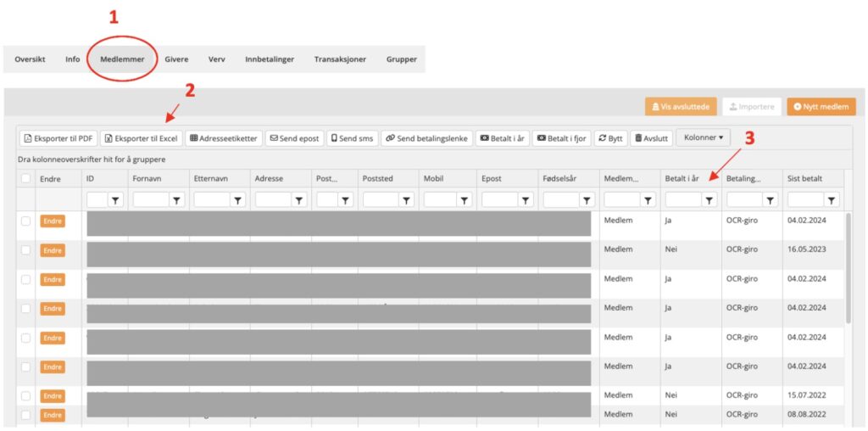The image size is (868, 431).
Task: Open the filter icon under Epost column
Action: coord(526,200)
